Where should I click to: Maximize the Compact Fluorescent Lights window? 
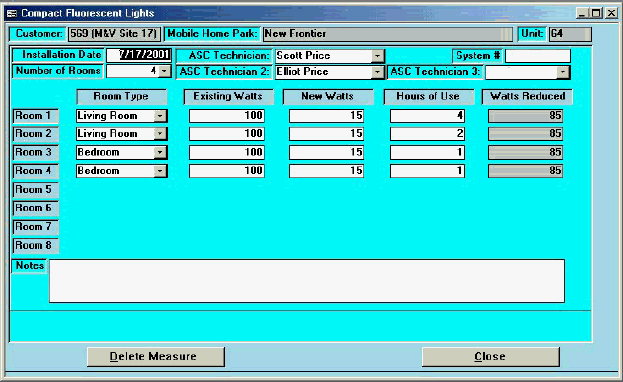click(596, 14)
